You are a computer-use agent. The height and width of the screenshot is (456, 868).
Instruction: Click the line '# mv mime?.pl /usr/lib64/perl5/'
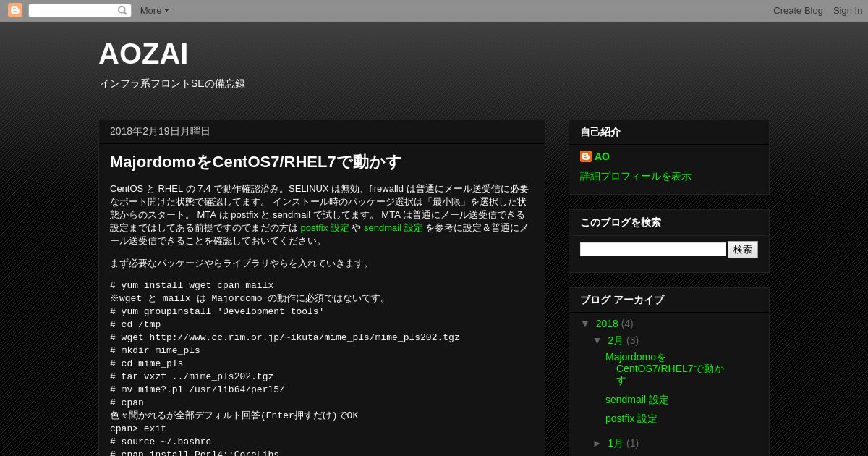click(197, 389)
